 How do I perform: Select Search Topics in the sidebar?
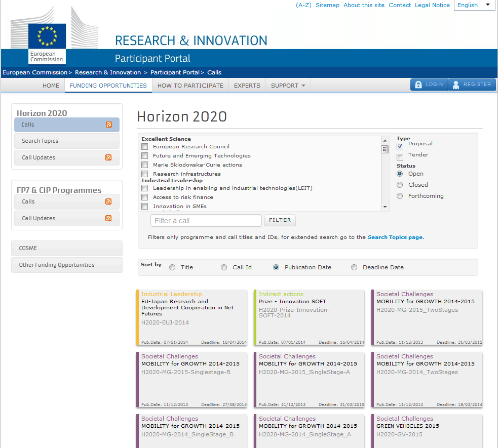point(67,141)
